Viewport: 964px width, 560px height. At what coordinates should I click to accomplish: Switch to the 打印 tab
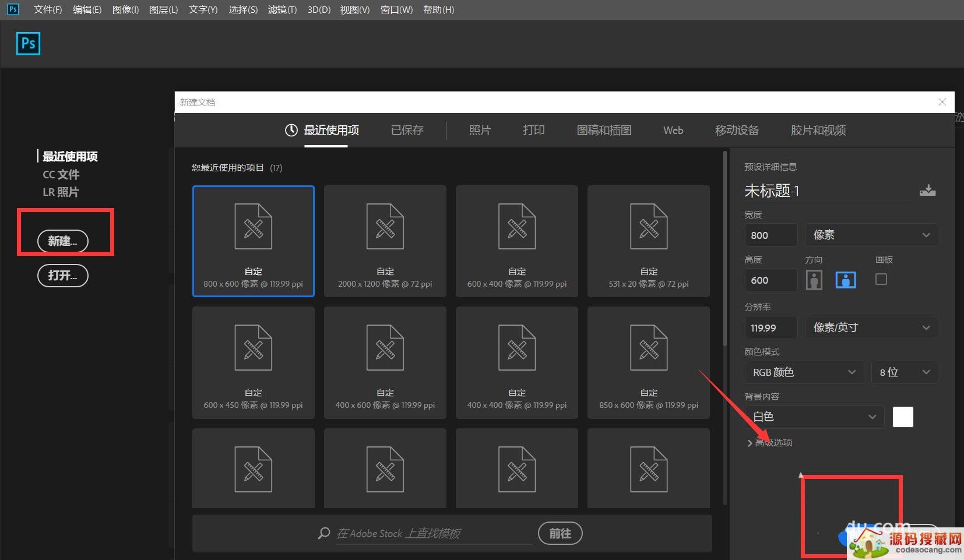click(534, 131)
